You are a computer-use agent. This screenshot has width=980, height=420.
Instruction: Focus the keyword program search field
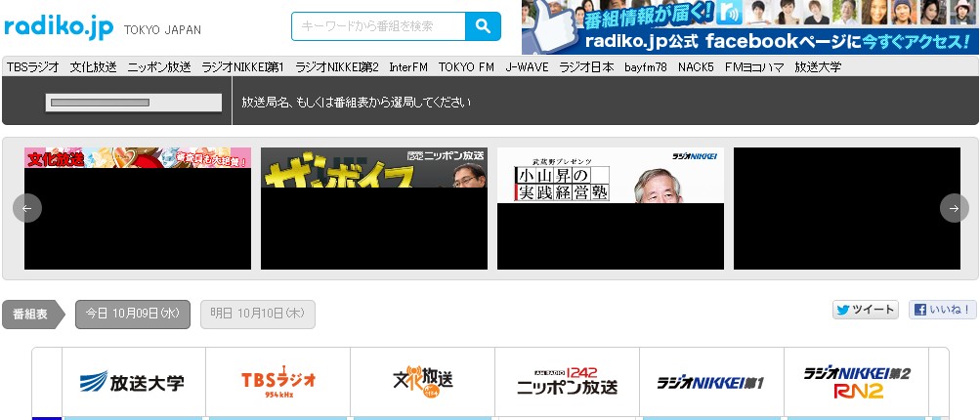[x=379, y=26]
